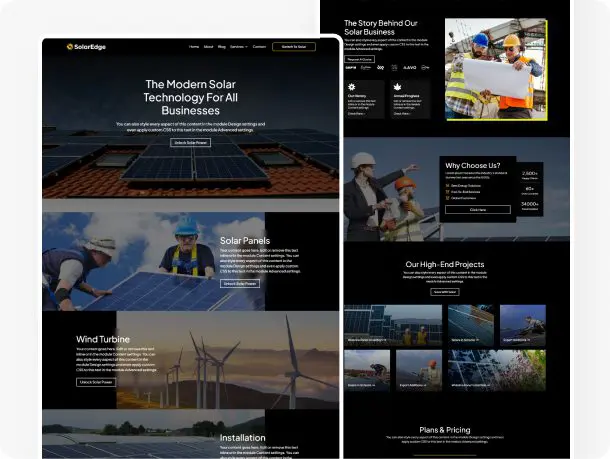Open the Home menu item
This screenshot has width=610, height=459.
[x=194, y=47]
